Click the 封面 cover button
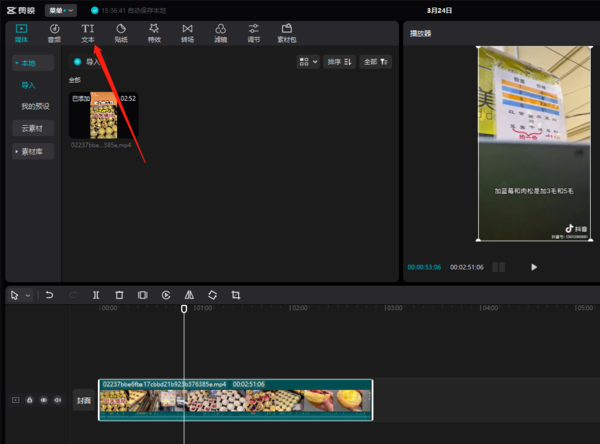This screenshot has height=444, width=600. (85, 400)
